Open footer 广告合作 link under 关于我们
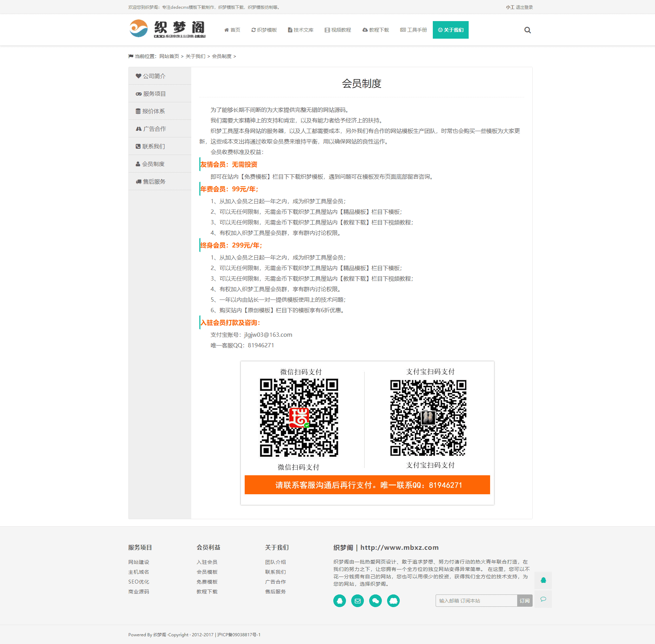The height and width of the screenshot is (644, 655). tap(276, 582)
